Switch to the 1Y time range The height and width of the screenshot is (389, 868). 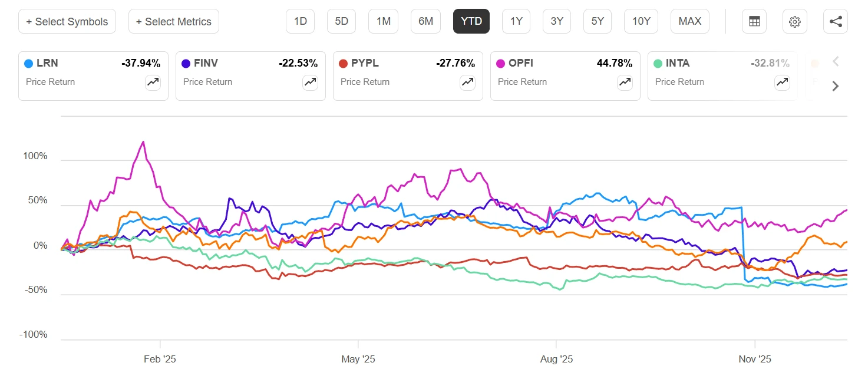coord(516,22)
